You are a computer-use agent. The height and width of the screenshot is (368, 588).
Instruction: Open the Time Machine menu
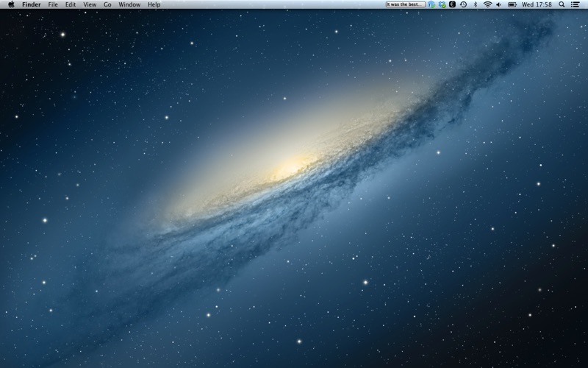coord(463,4)
